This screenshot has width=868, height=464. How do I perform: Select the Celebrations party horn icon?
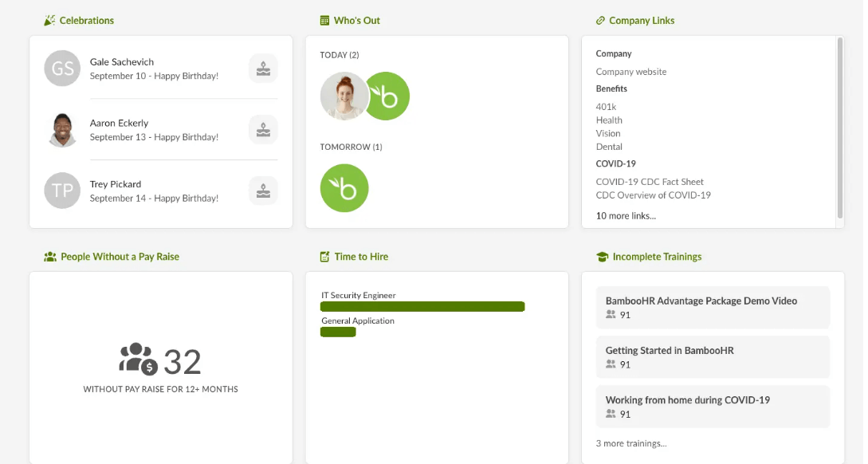(49, 20)
